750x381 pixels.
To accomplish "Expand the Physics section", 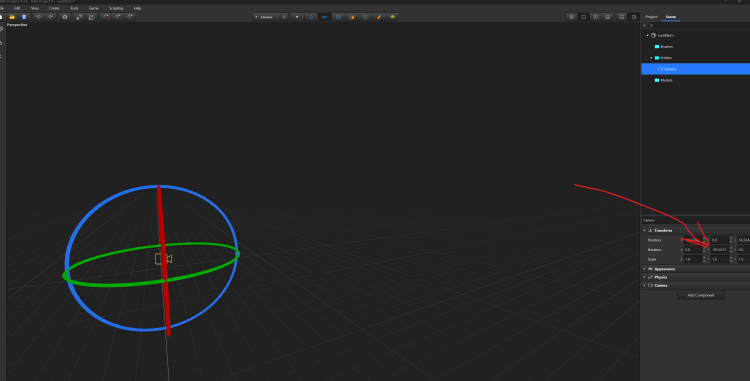I will point(645,277).
